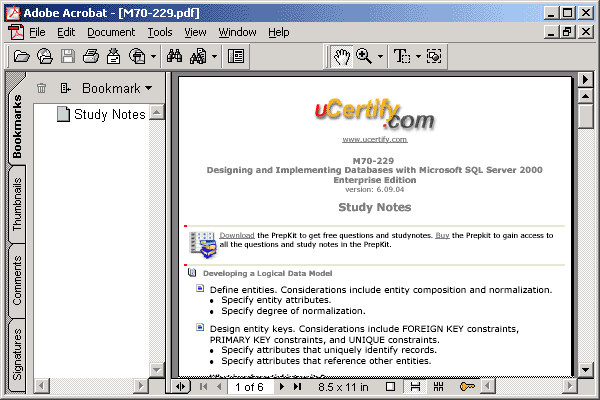
Task: Click the Find binoculars icon
Action: [x=171, y=57]
